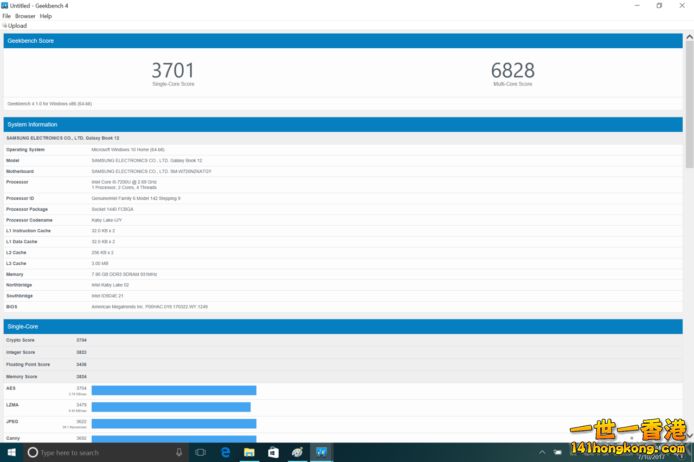The height and width of the screenshot is (462, 694).
Task: Click the 'Floating Point Score' row label
Action: 28,364
